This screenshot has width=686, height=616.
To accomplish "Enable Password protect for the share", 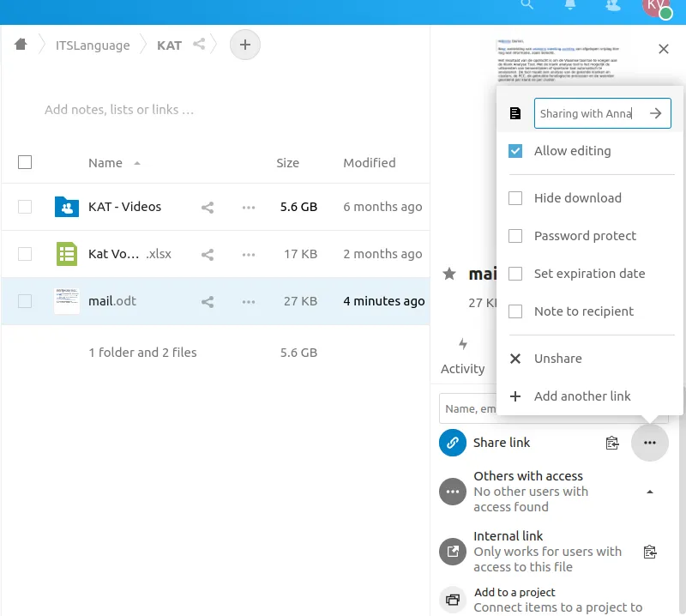I will tap(515, 236).
